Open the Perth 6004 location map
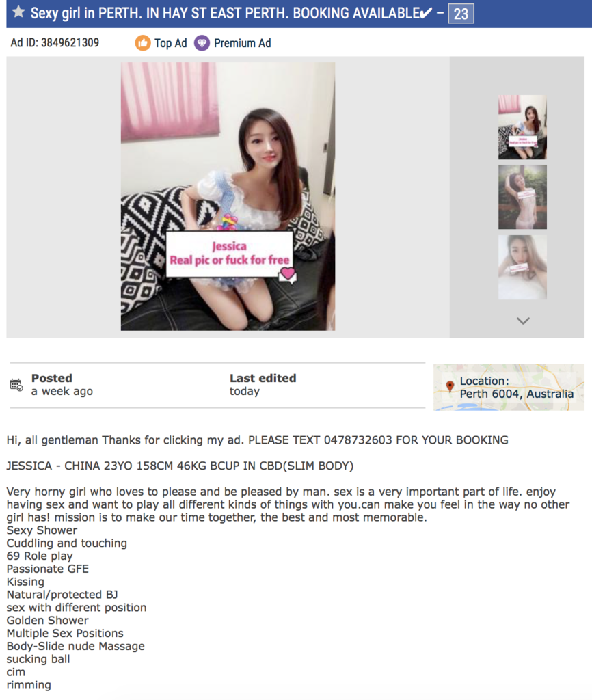Image resolution: width=592 pixels, height=700 pixels. pyautogui.click(x=509, y=387)
